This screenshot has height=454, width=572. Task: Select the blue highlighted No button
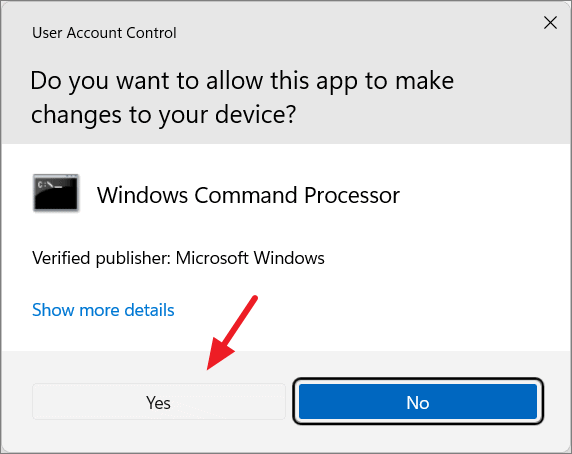tap(418, 401)
